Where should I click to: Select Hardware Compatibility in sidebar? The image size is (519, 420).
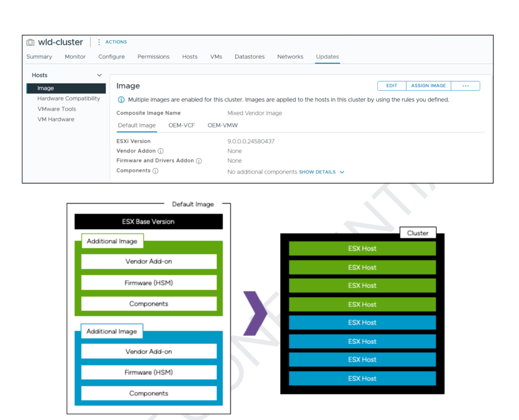tap(69, 99)
